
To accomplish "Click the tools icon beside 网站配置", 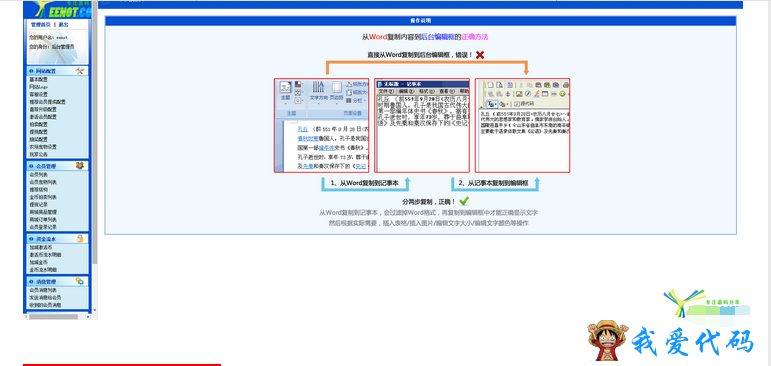I will (80, 71).
